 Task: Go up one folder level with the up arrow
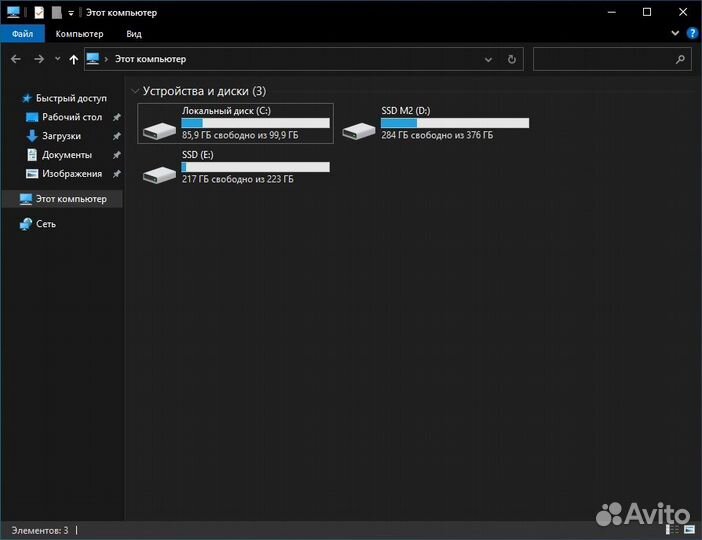click(73, 59)
